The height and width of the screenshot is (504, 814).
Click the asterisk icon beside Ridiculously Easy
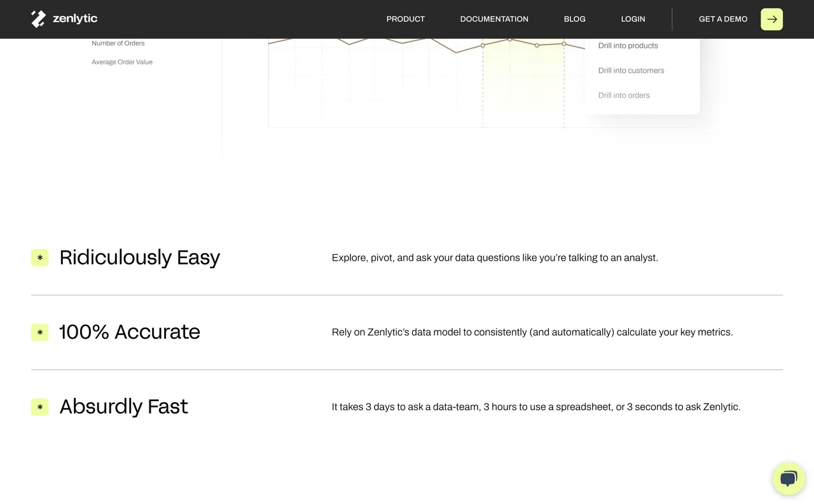click(39, 257)
